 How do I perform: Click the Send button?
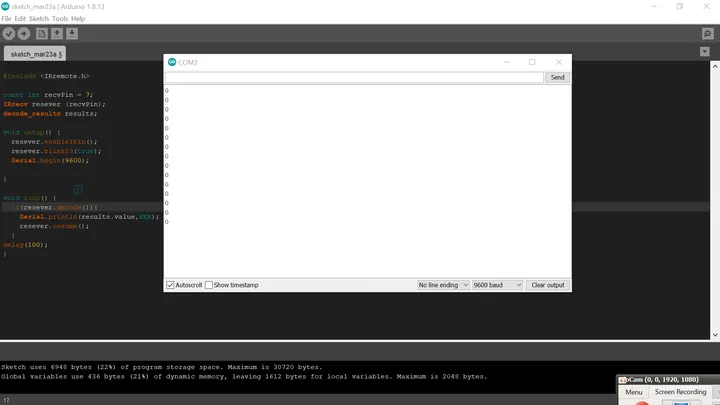pyautogui.click(x=557, y=77)
